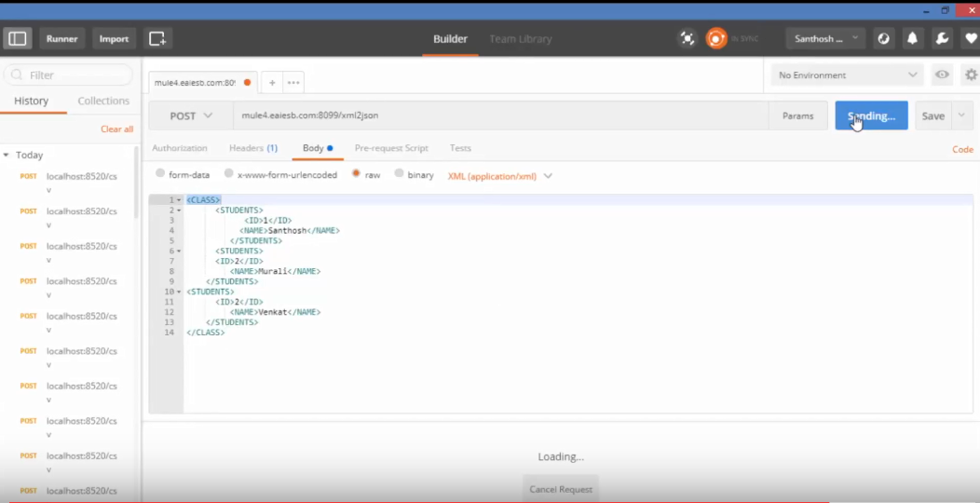Open the wrench settings icon
This screenshot has width=980, height=503.
click(942, 38)
